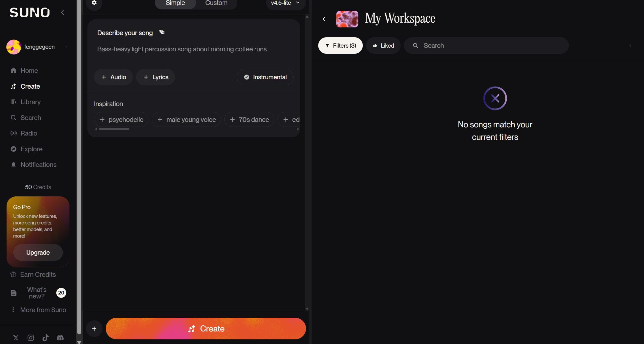Screen dimensions: 644x344
Task: Collapse the sidebar with the chevron
Action: (x=62, y=12)
